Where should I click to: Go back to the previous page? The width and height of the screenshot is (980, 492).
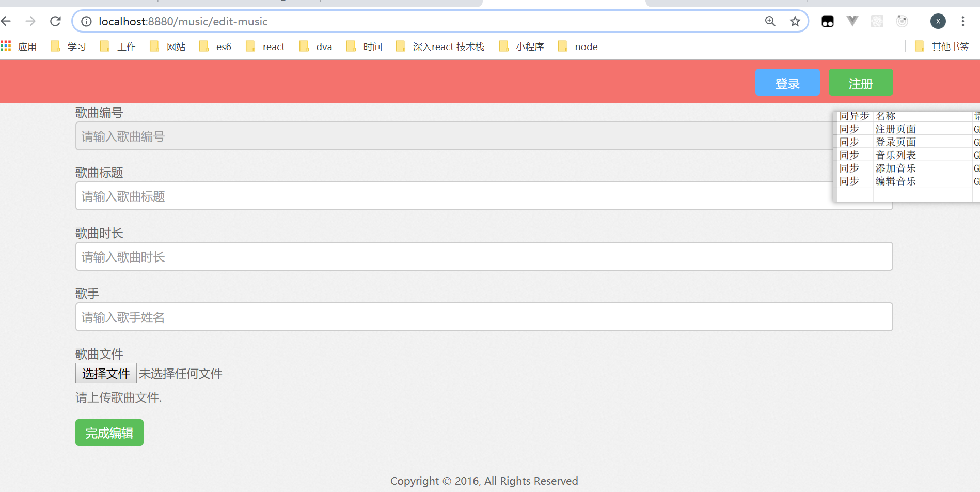pos(6,21)
